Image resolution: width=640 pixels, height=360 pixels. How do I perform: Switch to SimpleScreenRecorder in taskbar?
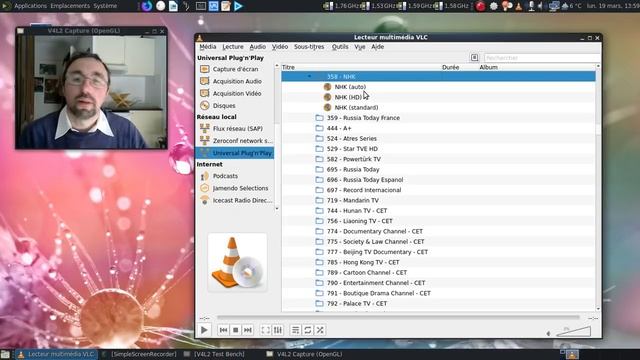point(139,354)
